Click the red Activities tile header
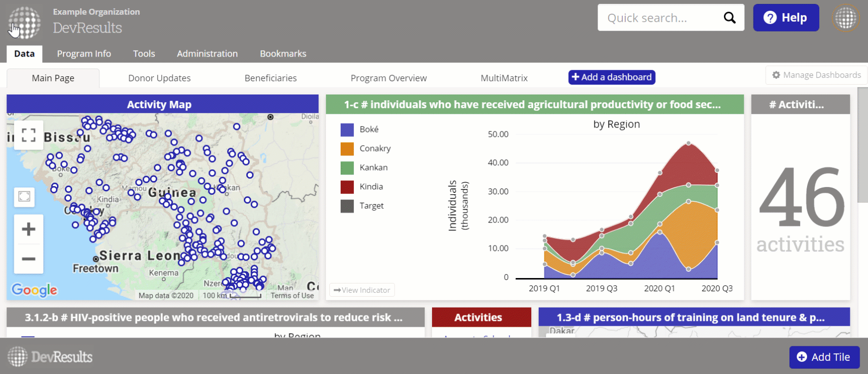This screenshot has height=374, width=868. pos(482,317)
